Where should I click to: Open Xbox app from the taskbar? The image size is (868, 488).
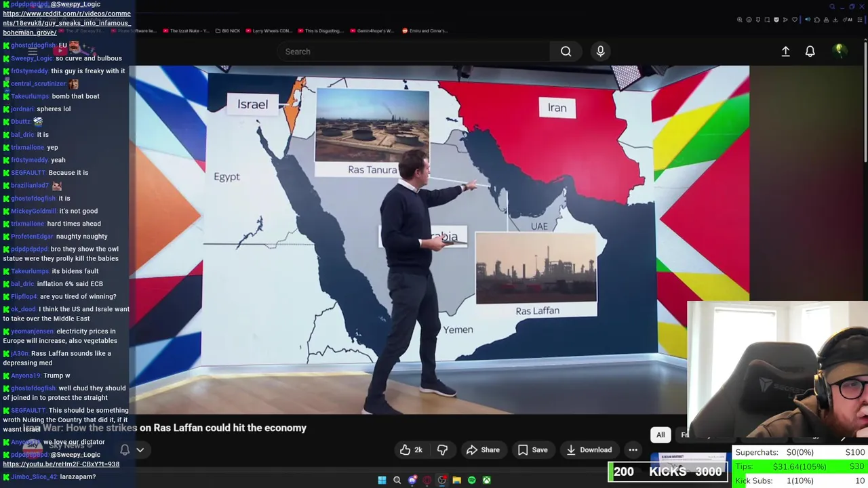click(486, 480)
